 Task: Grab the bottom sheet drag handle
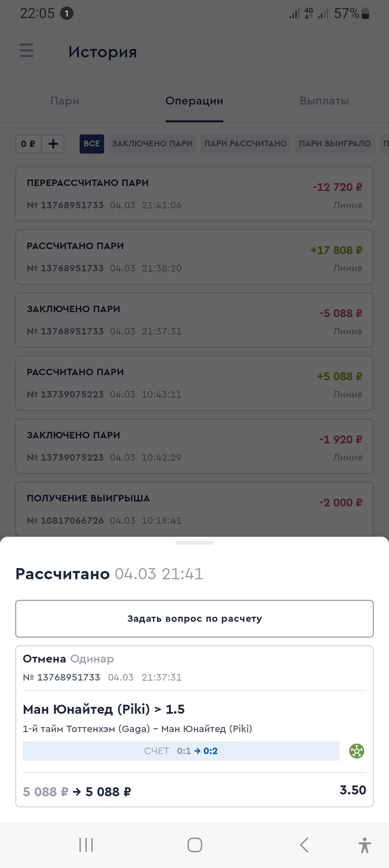click(x=194, y=542)
